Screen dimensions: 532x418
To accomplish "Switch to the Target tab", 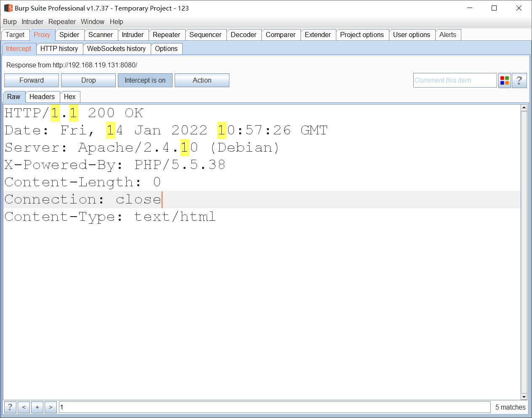I will [x=15, y=35].
